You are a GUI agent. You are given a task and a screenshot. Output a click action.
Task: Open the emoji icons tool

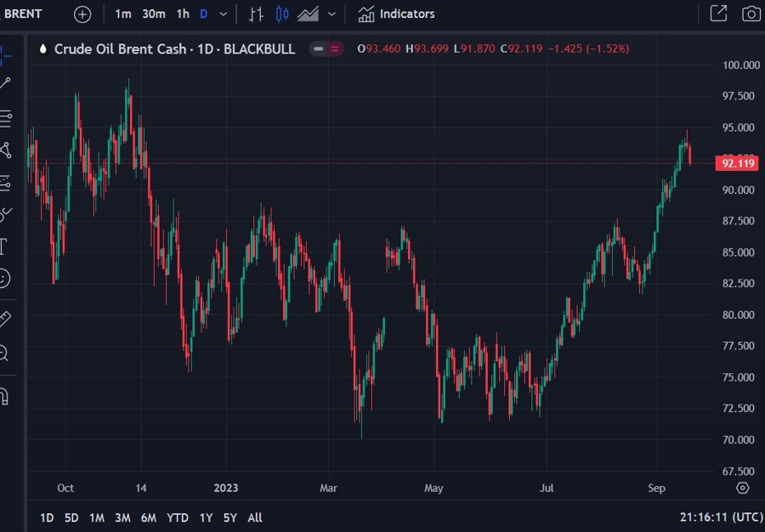(x=4, y=279)
